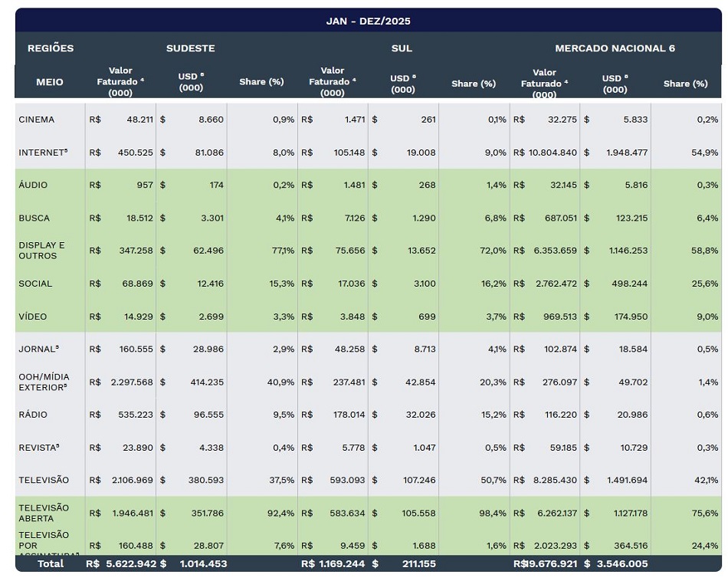This screenshot has width=728, height=581.
Task: Select the SUL region column header
Action: point(402,48)
